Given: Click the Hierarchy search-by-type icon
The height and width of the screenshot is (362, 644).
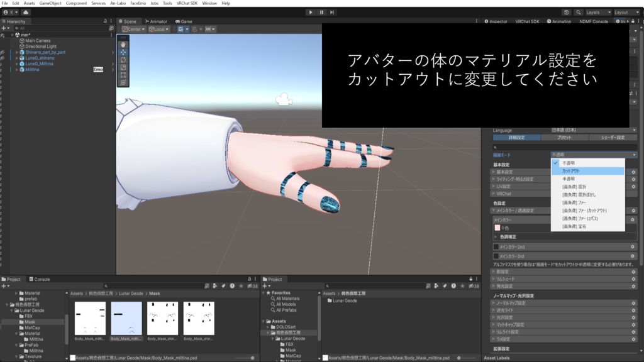Looking at the screenshot, I should click(111, 28).
